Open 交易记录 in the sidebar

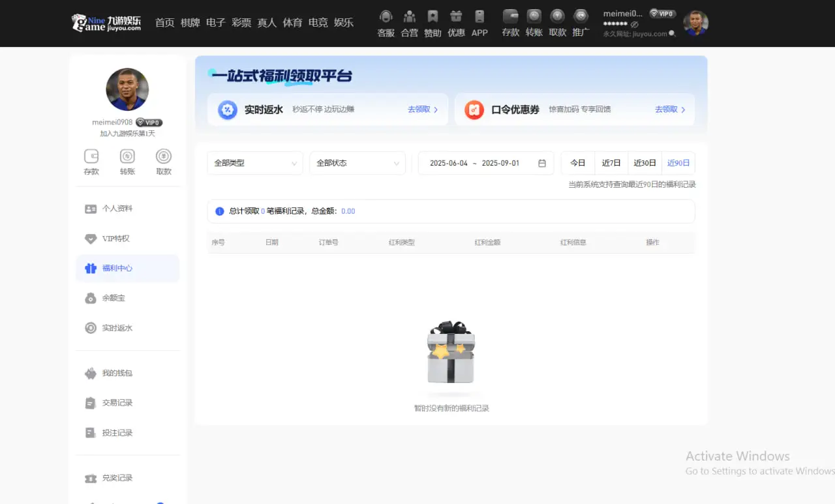117,403
